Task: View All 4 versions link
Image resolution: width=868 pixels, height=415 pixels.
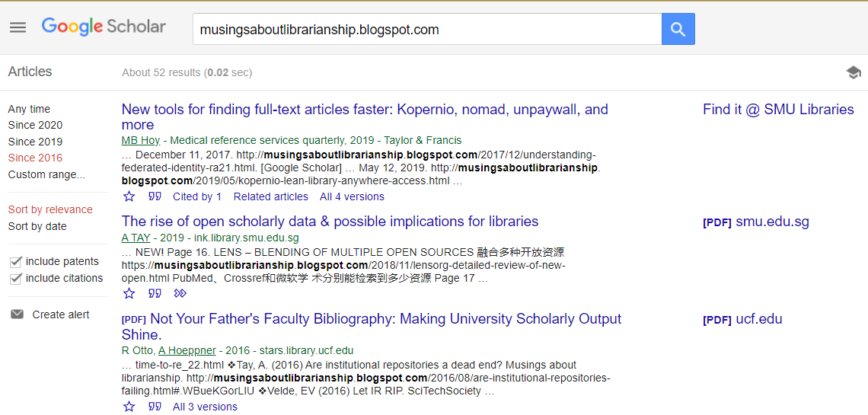Action: pos(352,196)
